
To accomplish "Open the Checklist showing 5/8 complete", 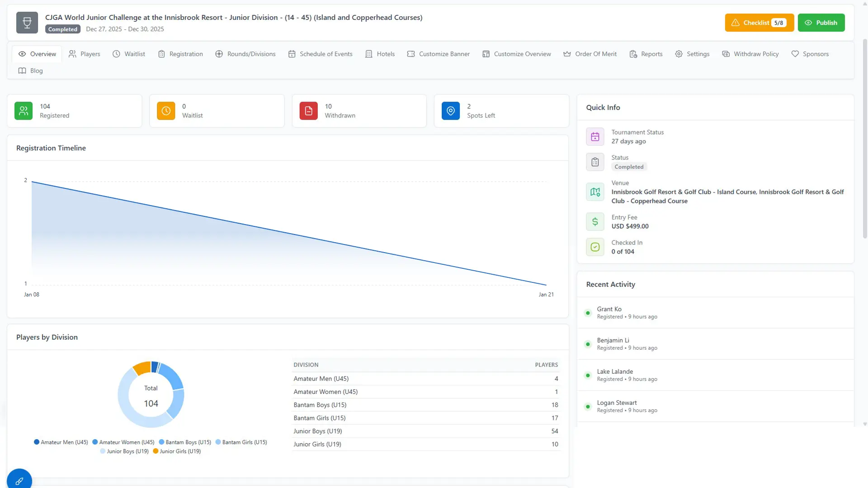I will pyautogui.click(x=759, y=23).
